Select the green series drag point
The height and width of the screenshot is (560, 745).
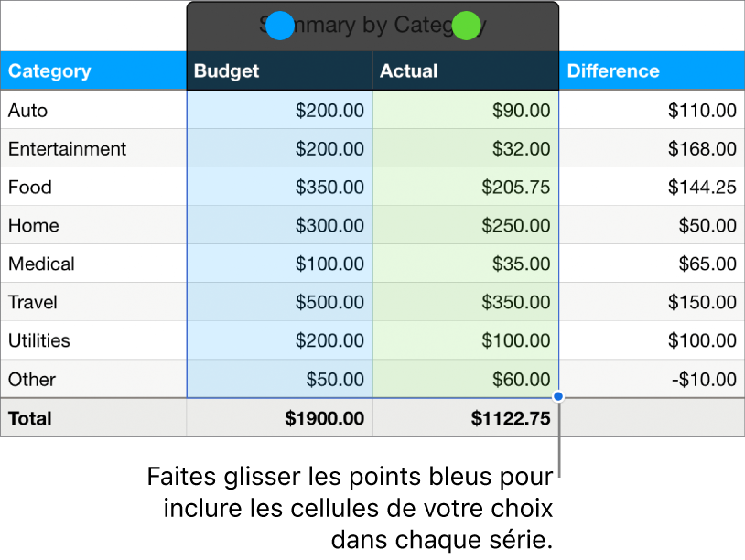click(x=466, y=26)
